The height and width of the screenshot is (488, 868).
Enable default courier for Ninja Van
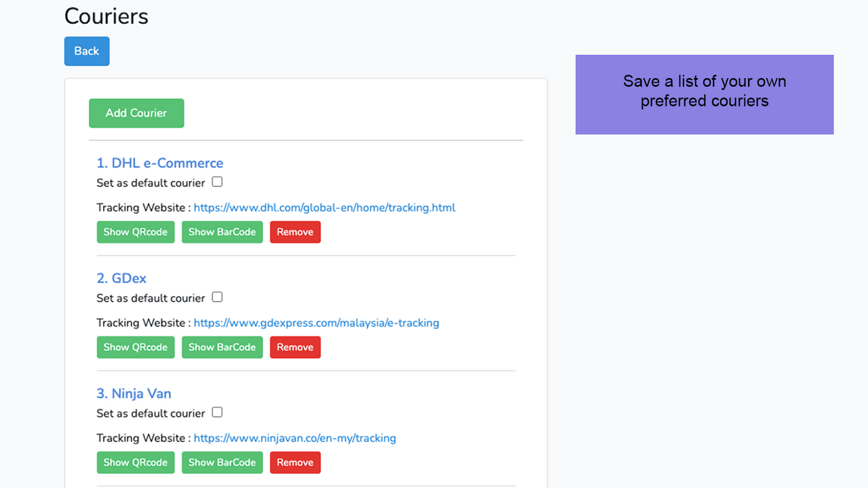(x=217, y=412)
